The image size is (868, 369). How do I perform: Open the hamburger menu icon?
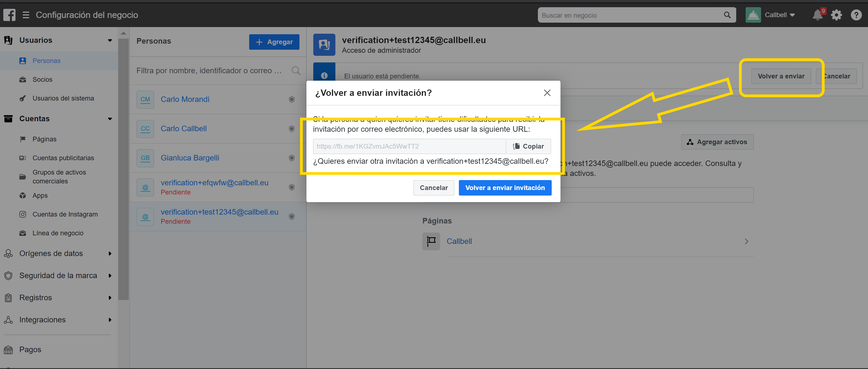(26, 15)
